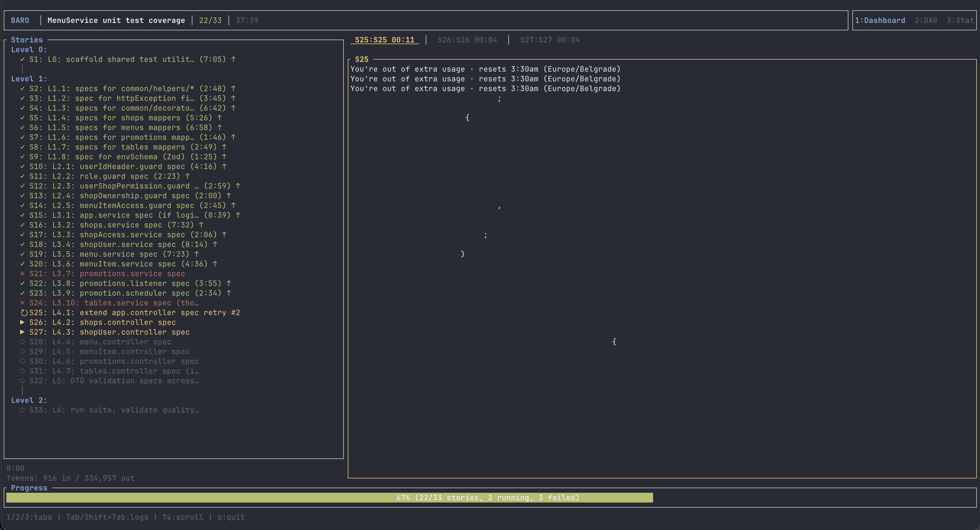The image size is (980, 530).
Task: Click the pending circle beside S31 tables.controller
Action: click(x=22, y=371)
